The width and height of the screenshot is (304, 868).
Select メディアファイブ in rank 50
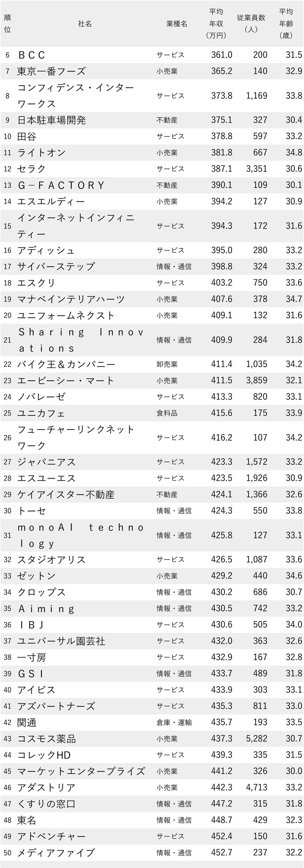point(56,853)
